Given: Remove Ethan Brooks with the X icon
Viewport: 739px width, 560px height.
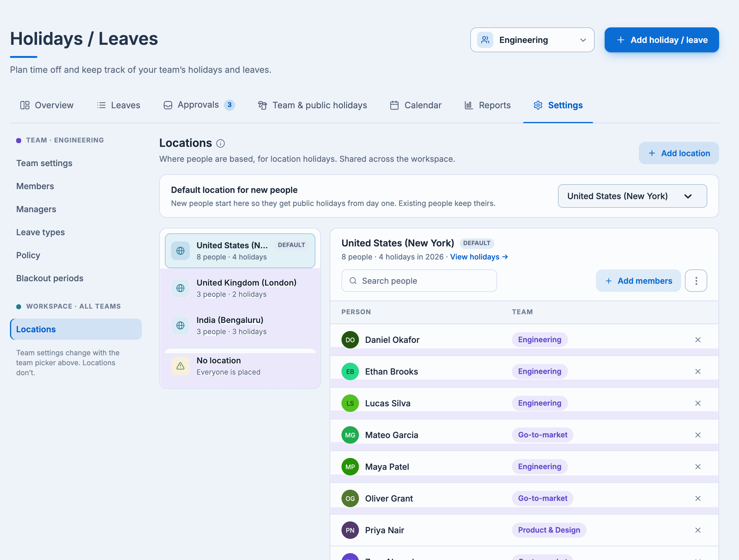Looking at the screenshot, I should [698, 371].
